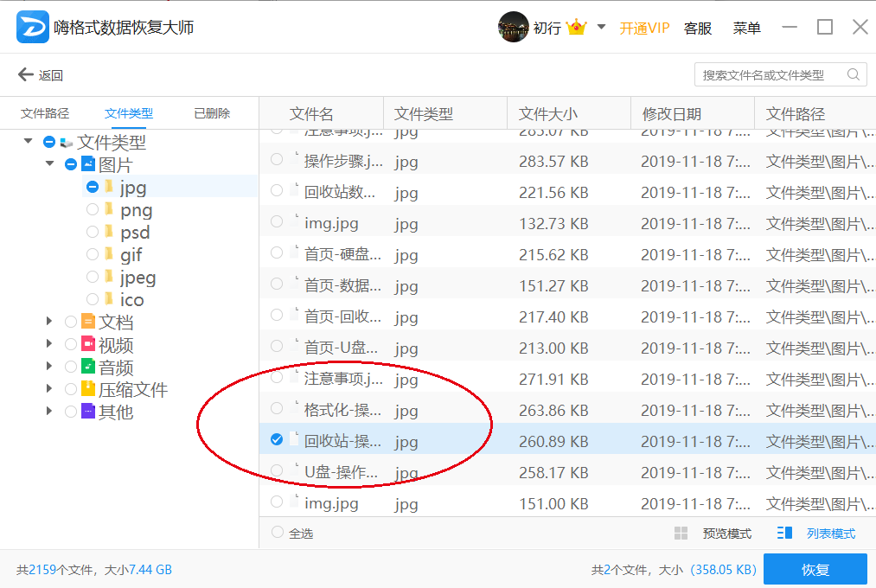
Task: Open the 菜单 menu
Action: click(x=746, y=28)
